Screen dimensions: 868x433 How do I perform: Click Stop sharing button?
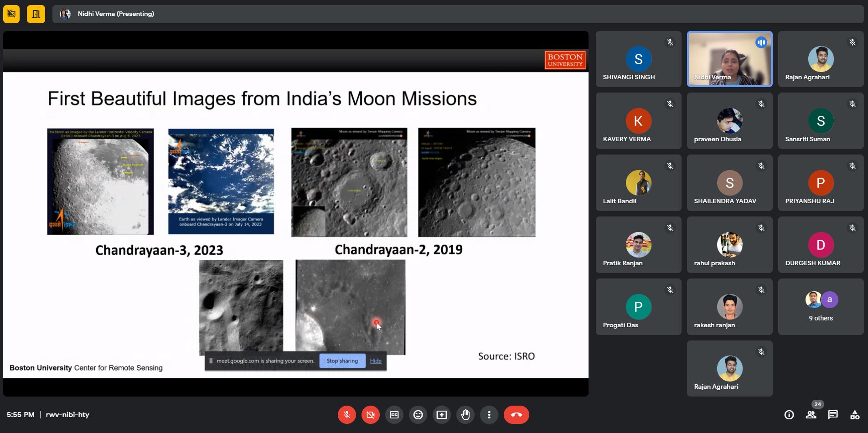click(342, 361)
